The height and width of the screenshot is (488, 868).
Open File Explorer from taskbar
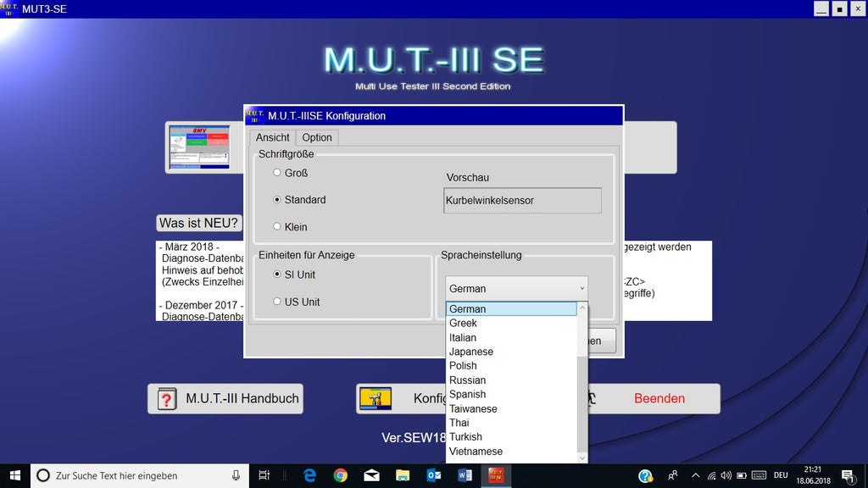[x=403, y=475]
